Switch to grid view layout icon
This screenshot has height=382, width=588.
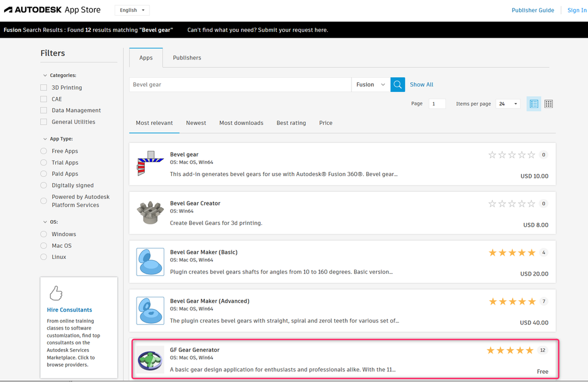tap(548, 104)
